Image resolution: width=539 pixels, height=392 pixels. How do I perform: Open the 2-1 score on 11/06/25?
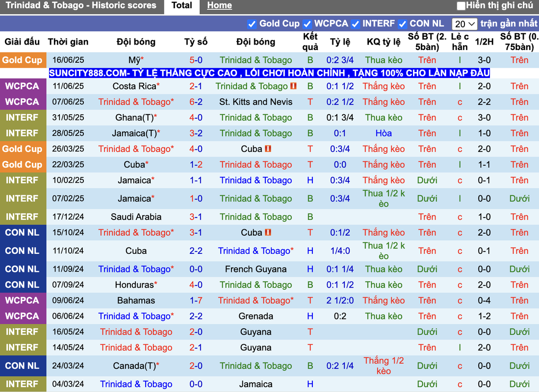coord(196,86)
